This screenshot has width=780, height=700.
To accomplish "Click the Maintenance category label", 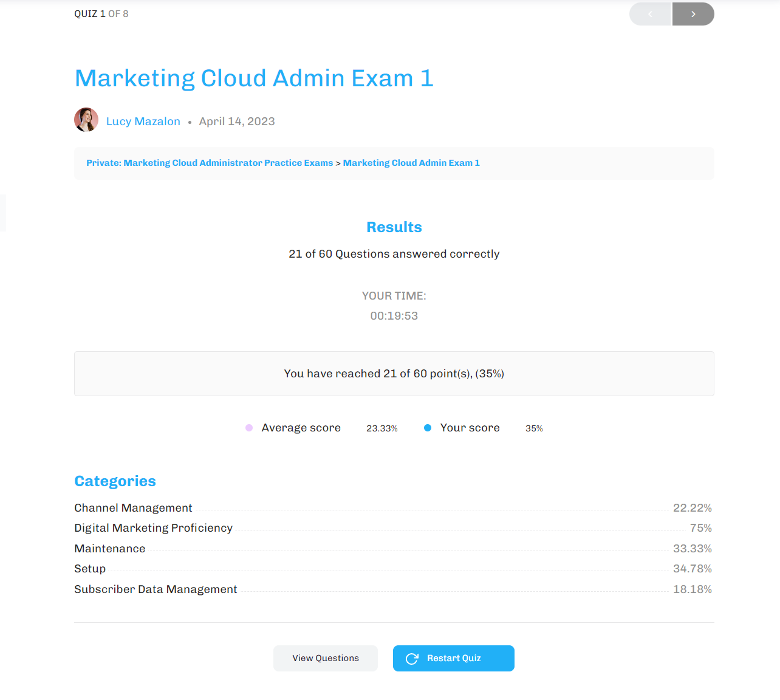I will point(110,549).
